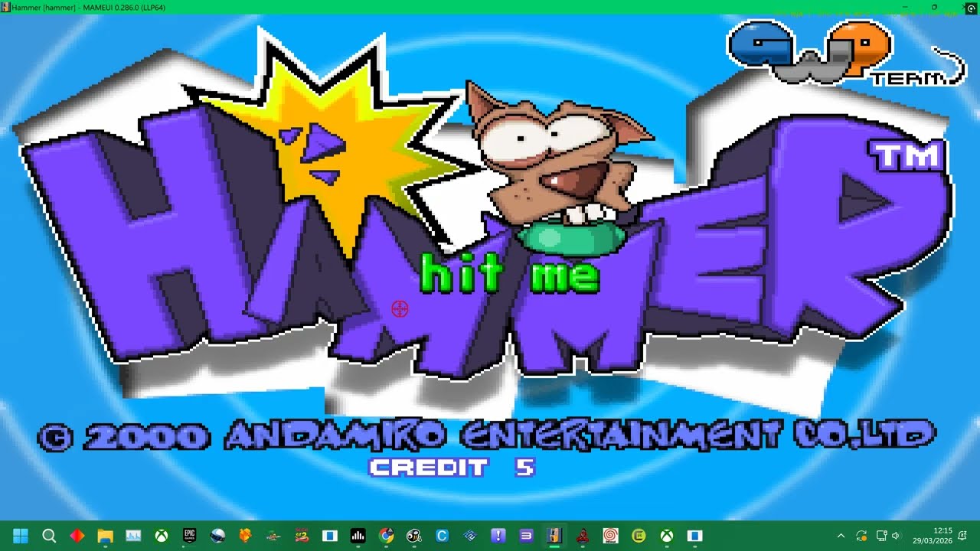Open the volume speaker tray icon
Viewport: 980px width, 551px height.
(x=897, y=536)
